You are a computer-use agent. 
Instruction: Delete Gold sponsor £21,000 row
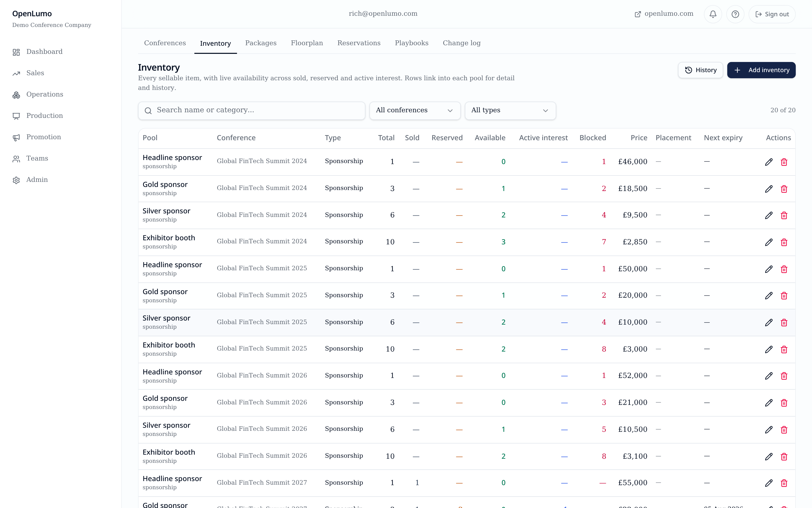click(784, 403)
